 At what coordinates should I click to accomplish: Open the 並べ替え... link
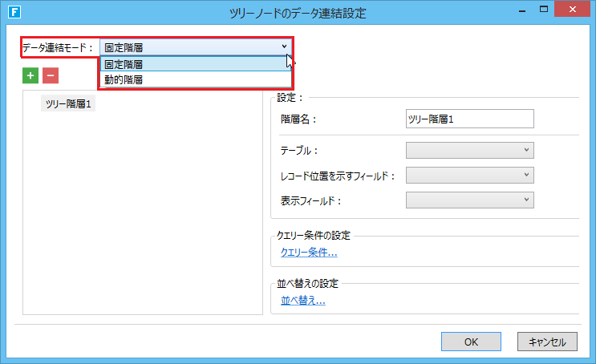pos(303,301)
